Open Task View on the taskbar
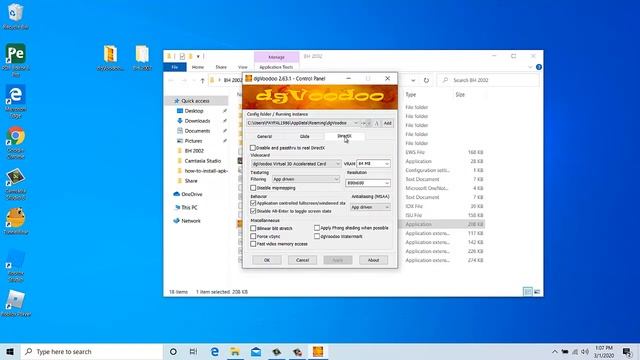The width and height of the screenshot is (640, 360). pyautogui.click(x=193, y=351)
